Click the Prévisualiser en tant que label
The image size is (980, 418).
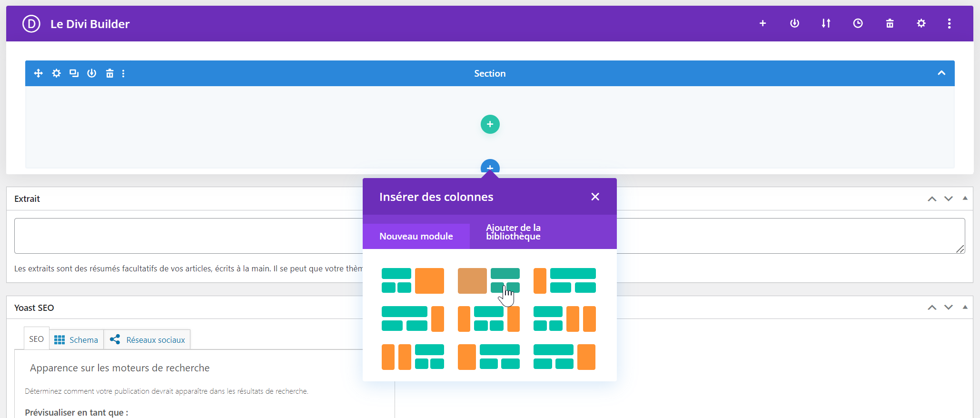pos(76,412)
